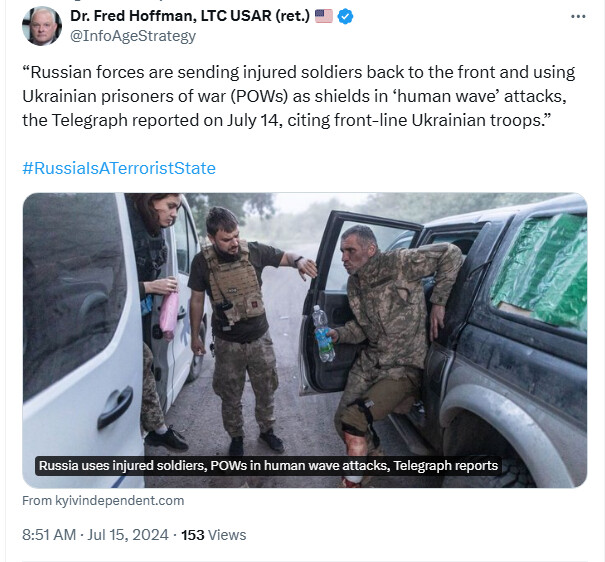Click the green-taped truck window in photo
Image resolution: width=605 pixels, height=562 pixels.
[540, 270]
